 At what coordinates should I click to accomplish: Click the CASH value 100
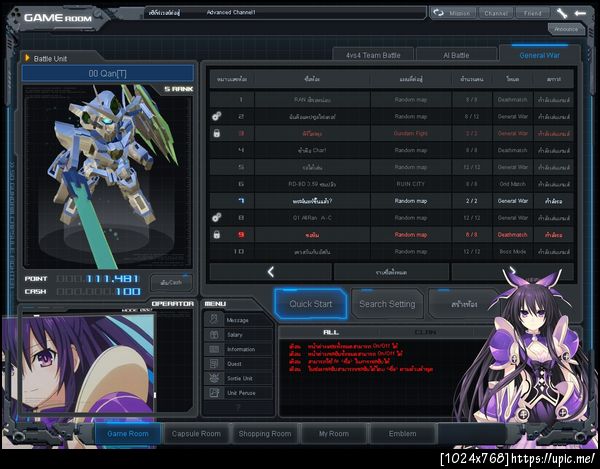tap(128, 291)
